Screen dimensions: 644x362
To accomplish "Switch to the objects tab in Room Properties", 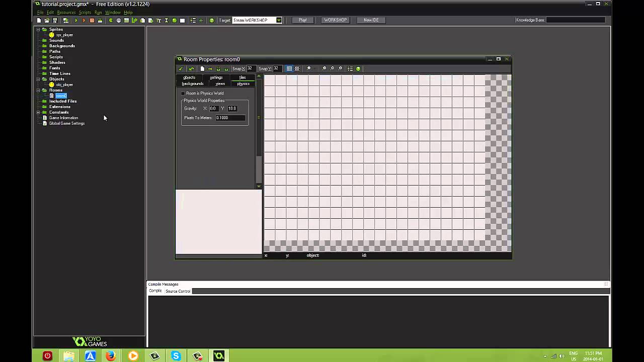I will (x=189, y=77).
